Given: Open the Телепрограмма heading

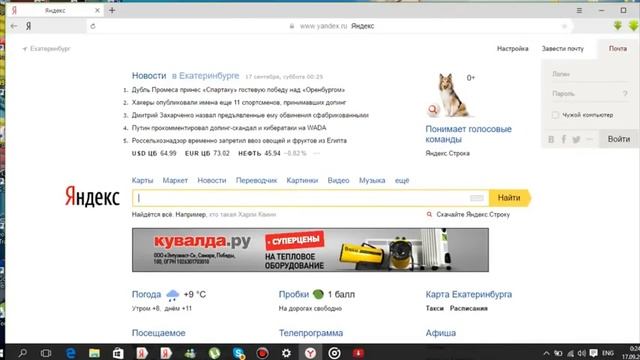Looking at the screenshot, I should [311, 333].
